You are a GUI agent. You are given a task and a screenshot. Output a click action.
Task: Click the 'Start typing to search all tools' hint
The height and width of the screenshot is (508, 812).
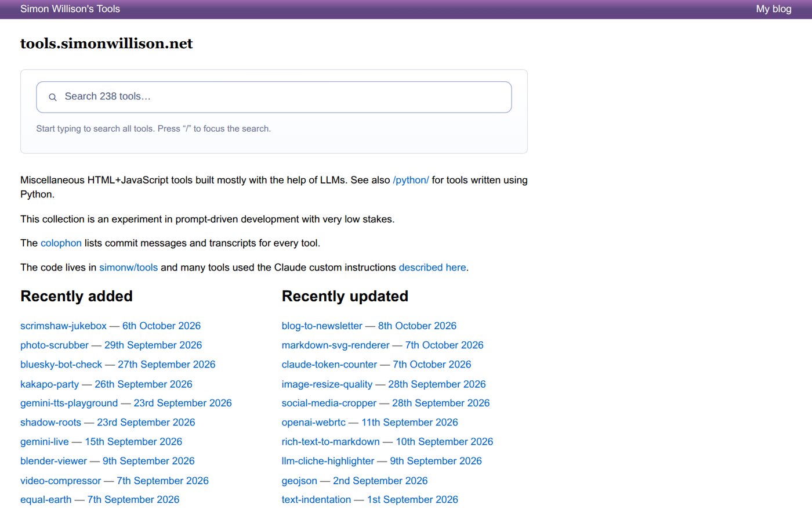154,129
